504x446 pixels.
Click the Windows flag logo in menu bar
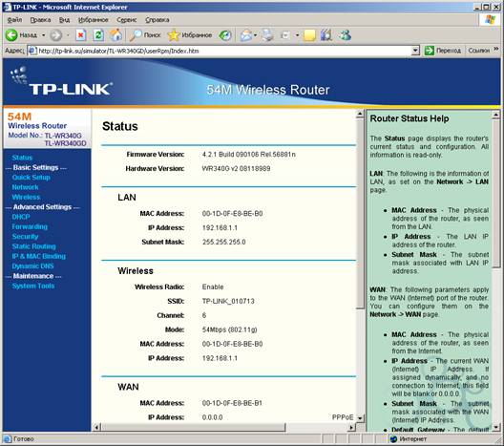[x=490, y=20]
